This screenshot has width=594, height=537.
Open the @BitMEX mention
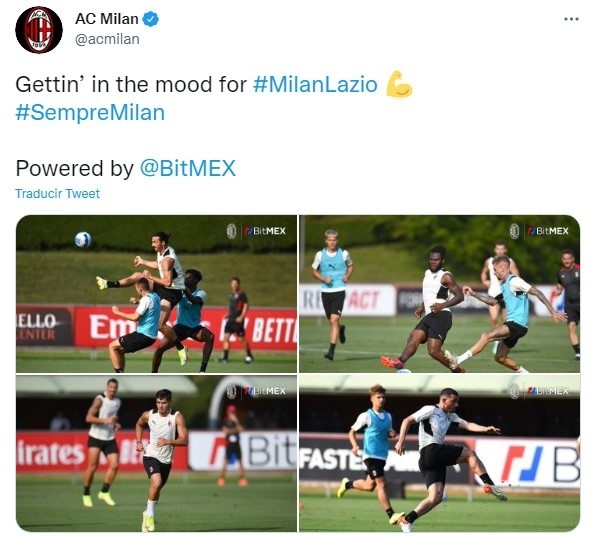[x=188, y=168]
